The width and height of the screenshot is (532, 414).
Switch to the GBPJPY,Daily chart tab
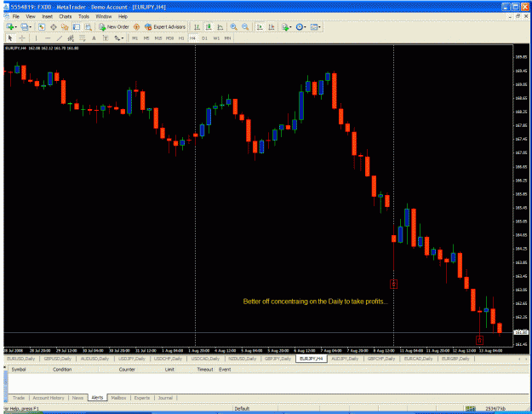click(x=277, y=359)
